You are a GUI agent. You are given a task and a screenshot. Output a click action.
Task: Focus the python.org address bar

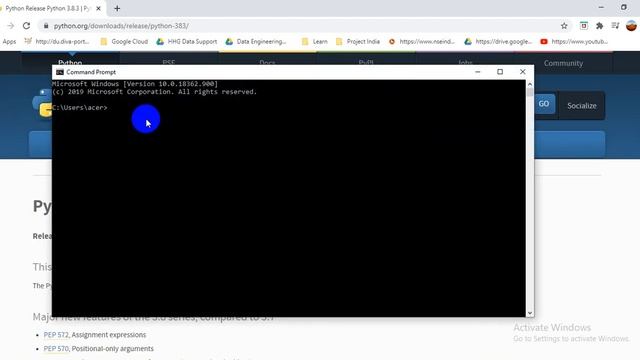pyautogui.click(x=302, y=26)
